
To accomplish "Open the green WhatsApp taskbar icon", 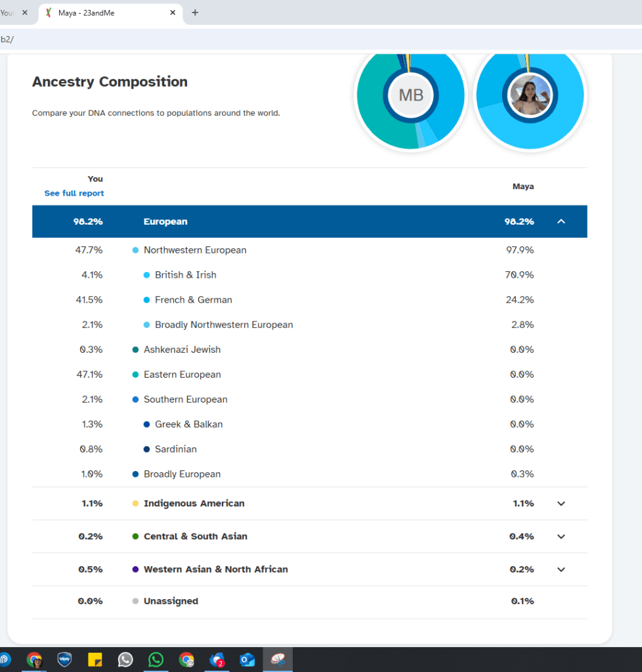I will (x=156, y=660).
